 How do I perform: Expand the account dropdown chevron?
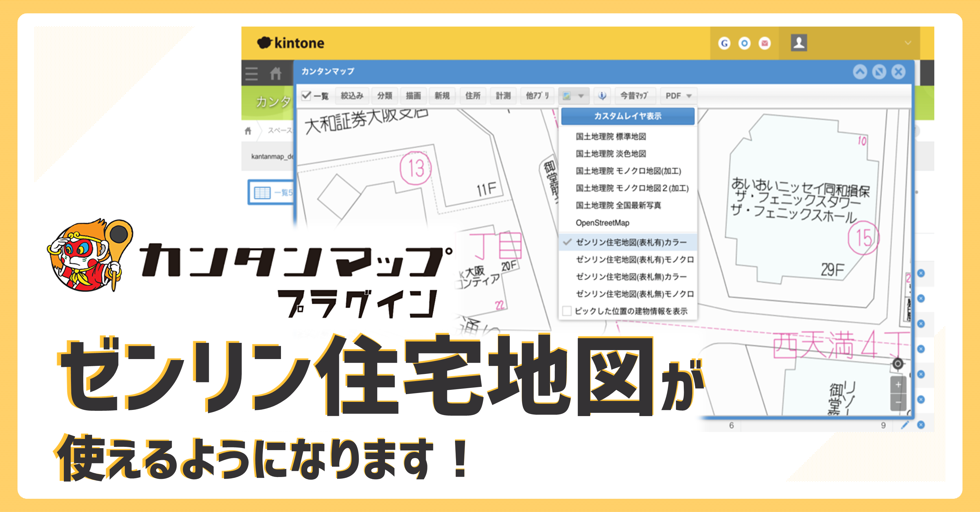pyautogui.click(x=908, y=43)
